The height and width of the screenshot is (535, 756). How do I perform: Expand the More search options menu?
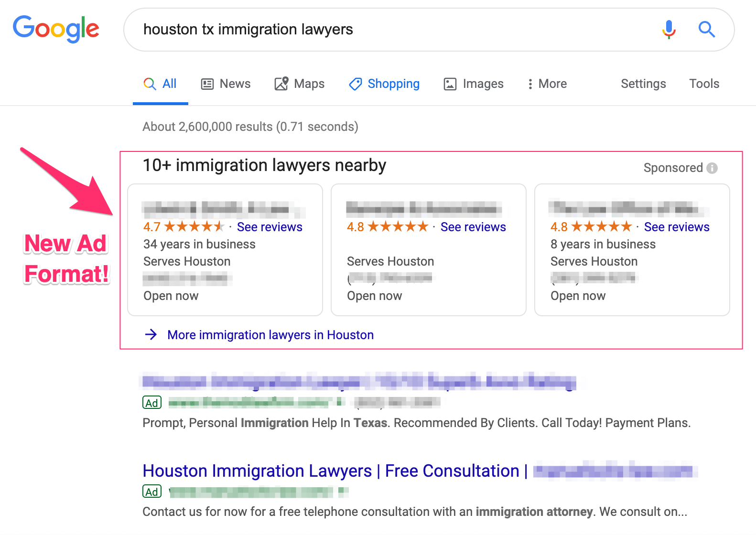(547, 84)
